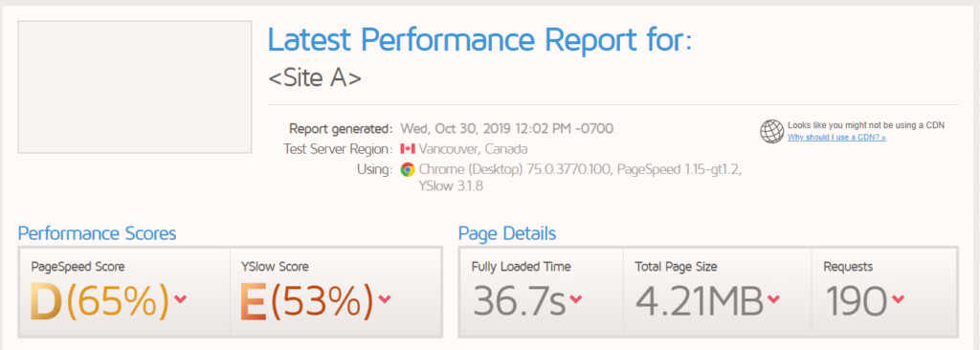Screen dimensions: 980x350
Task: Click the 190 requests value
Action: coord(856,300)
